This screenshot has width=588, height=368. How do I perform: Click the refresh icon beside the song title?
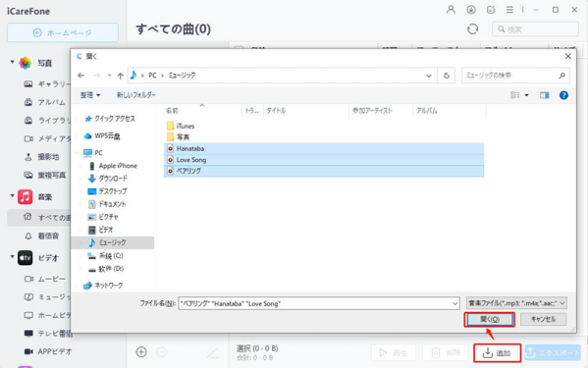pos(472,28)
